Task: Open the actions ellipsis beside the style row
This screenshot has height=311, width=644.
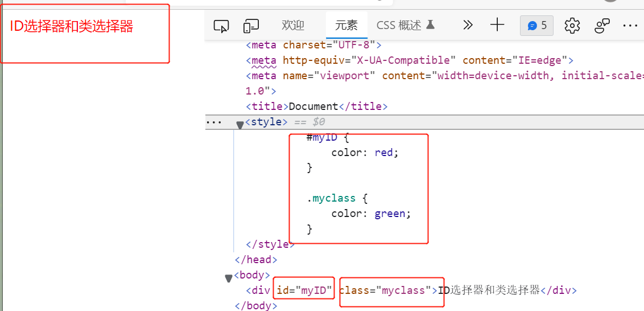Action: 213,122
